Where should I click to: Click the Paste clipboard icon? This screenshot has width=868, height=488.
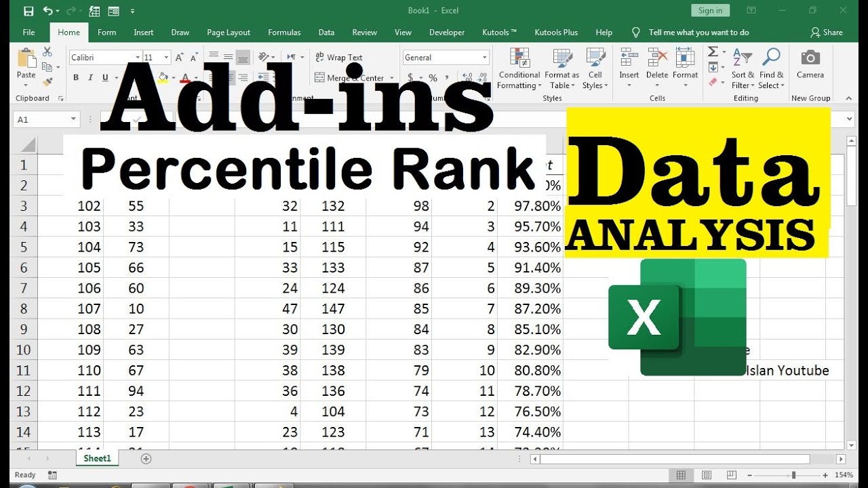[x=26, y=58]
